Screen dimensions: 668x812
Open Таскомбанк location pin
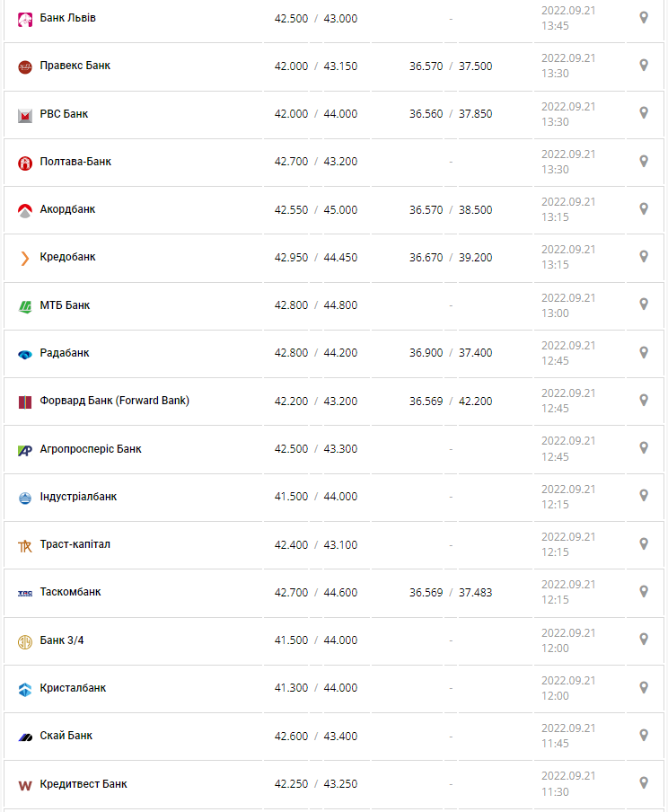point(643,591)
